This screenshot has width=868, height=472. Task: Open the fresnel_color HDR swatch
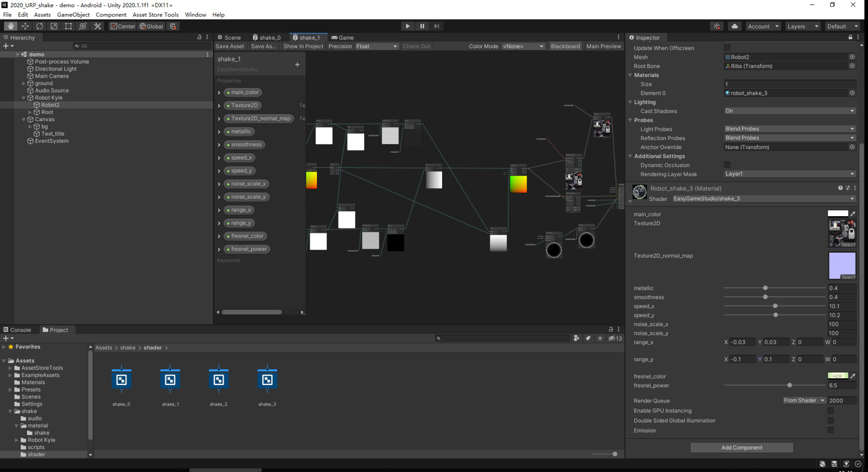[838, 375]
